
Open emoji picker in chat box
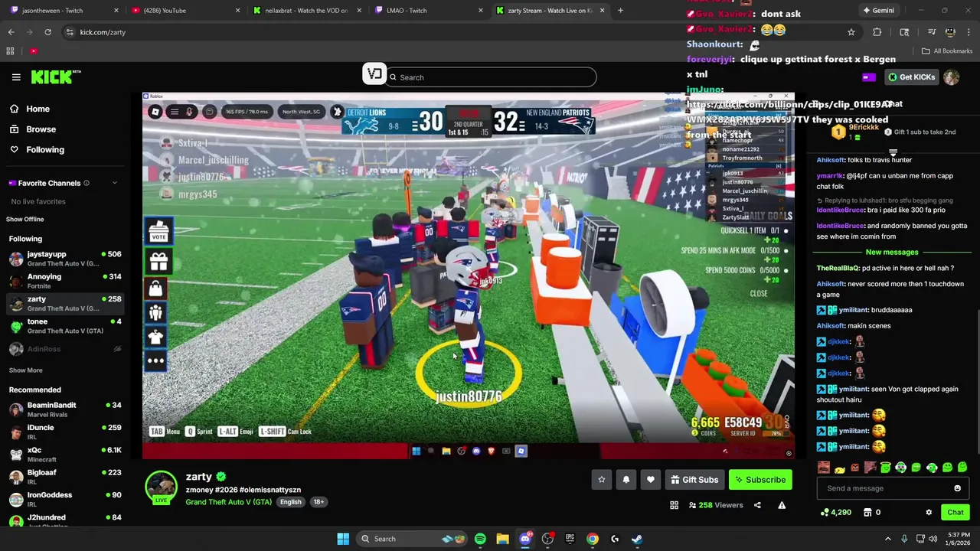[957, 488]
